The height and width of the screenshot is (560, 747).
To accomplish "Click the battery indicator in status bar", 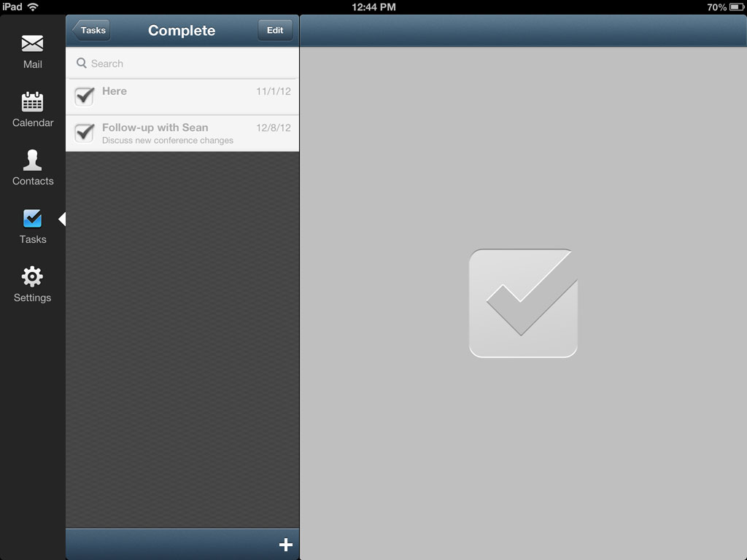I will (x=737, y=7).
